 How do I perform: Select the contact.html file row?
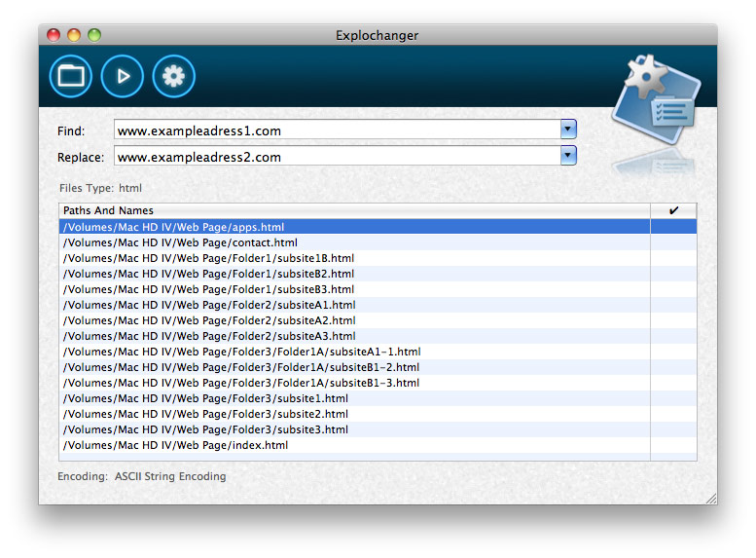(378, 242)
